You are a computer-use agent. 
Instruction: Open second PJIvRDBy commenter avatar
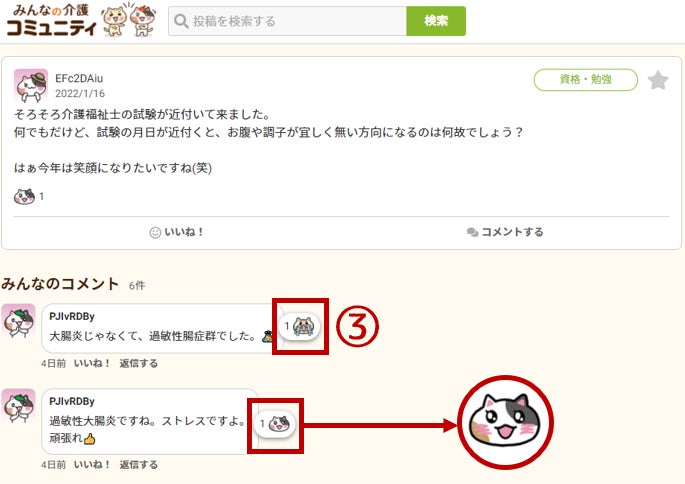18,406
